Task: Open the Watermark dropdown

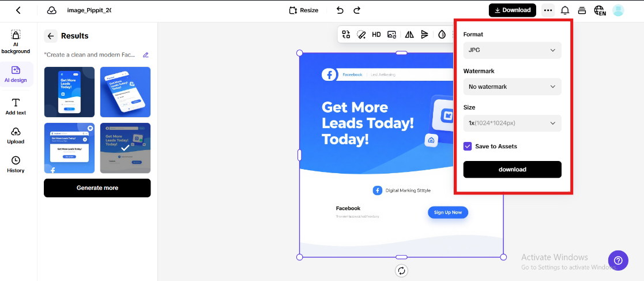Action: (512, 87)
